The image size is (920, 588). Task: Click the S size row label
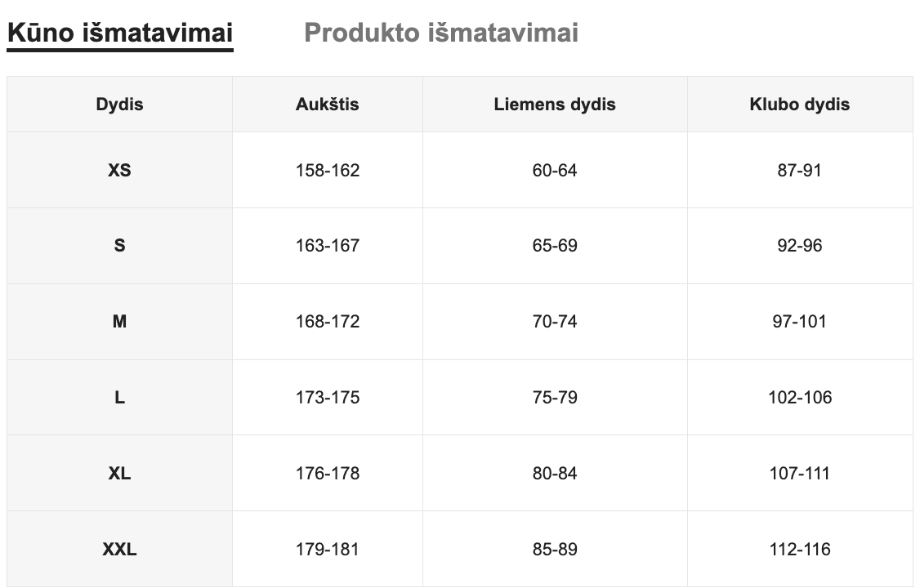(119, 246)
